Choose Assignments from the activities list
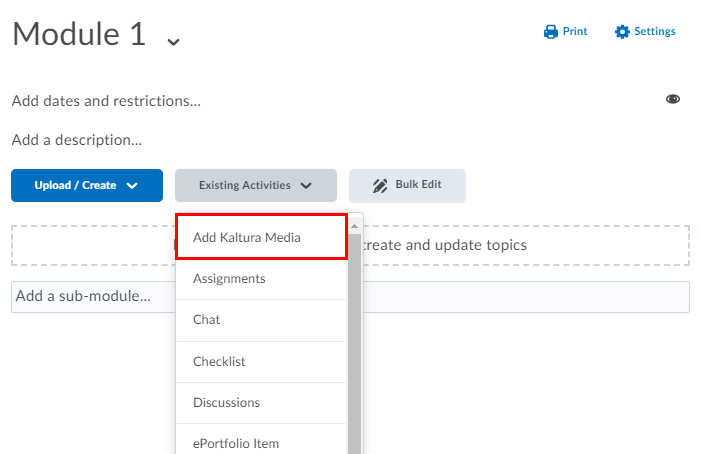The width and height of the screenshot is (701, 454). tap(229, 279)
